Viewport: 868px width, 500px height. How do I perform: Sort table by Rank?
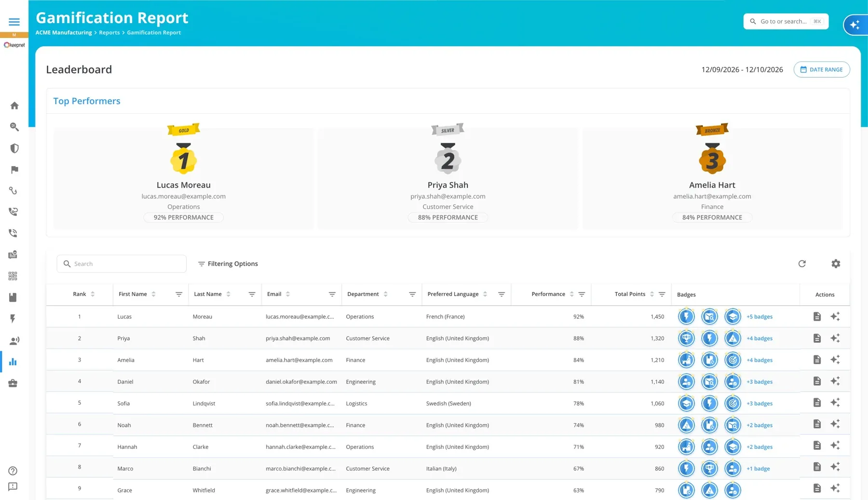click(93, 294)
